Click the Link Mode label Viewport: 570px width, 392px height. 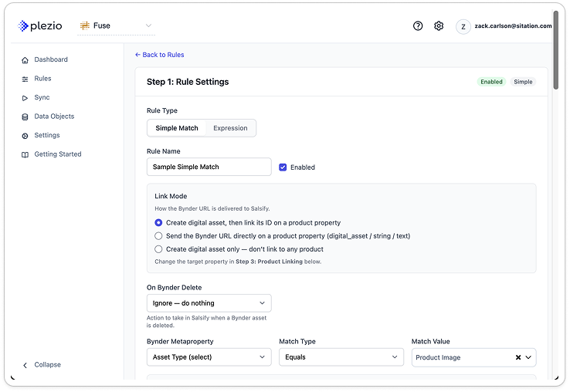(171, 196)
